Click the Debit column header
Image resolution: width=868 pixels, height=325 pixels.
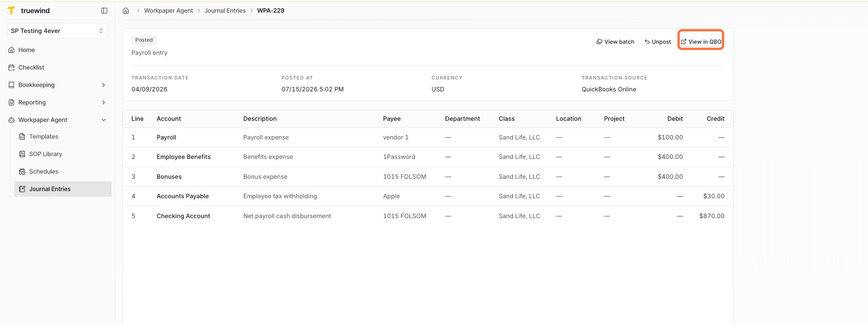[x=675, y=119]
